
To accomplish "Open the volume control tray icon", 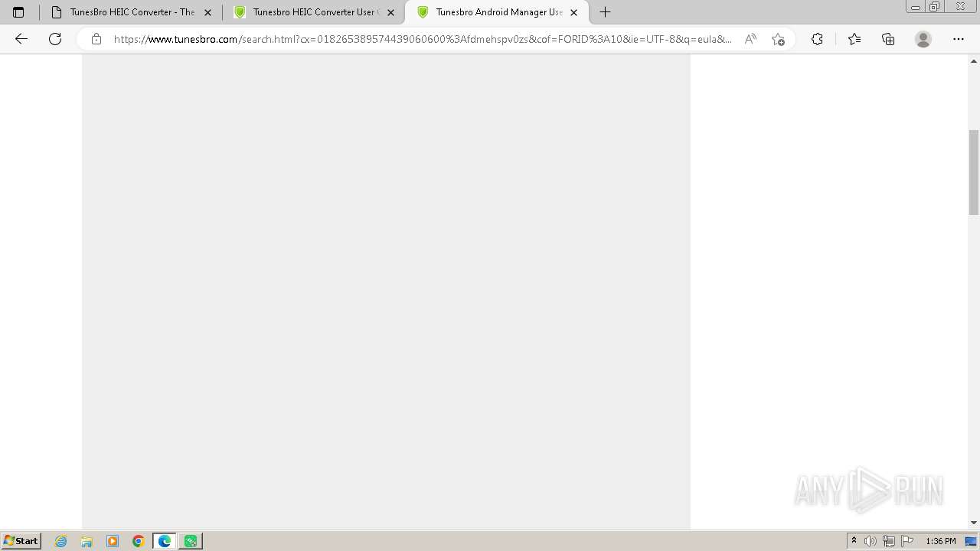I will point(871,541).
